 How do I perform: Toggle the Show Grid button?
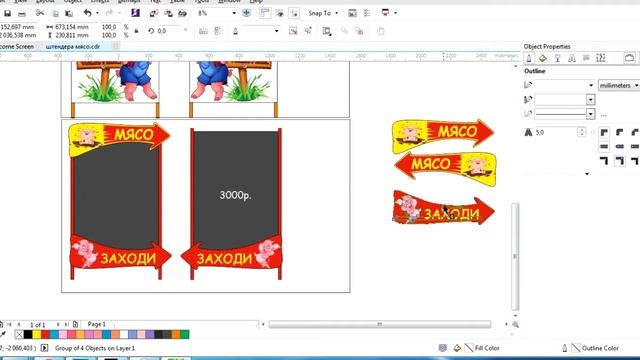[x=280, y=13]
